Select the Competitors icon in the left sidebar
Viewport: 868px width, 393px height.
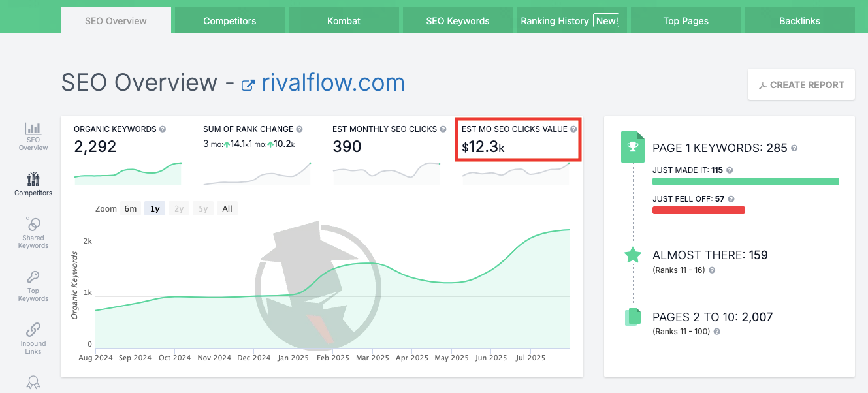point(33,178)
